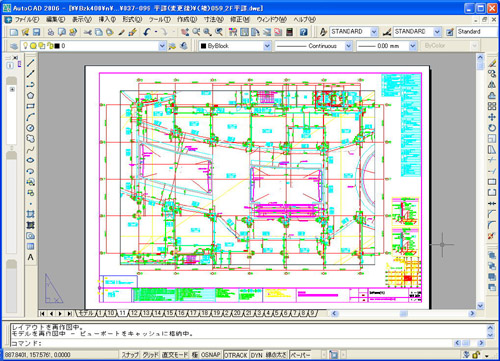
Task: Open the Help question mark icon
Action: pyautogui.click(x=303, y=32)
